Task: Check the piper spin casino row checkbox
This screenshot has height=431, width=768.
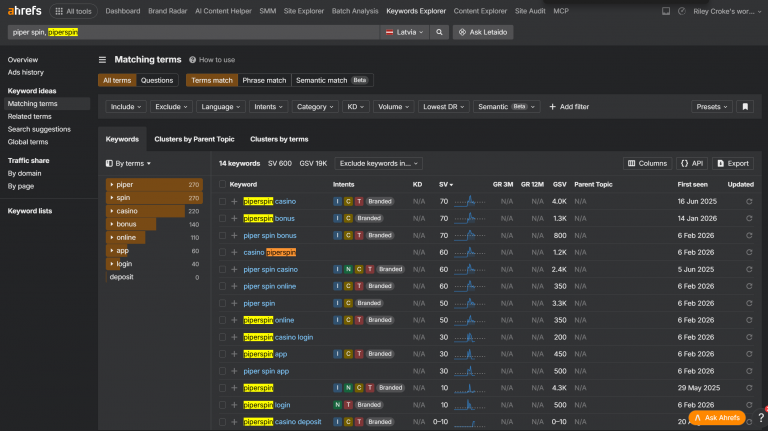Action: pos(222,269)
